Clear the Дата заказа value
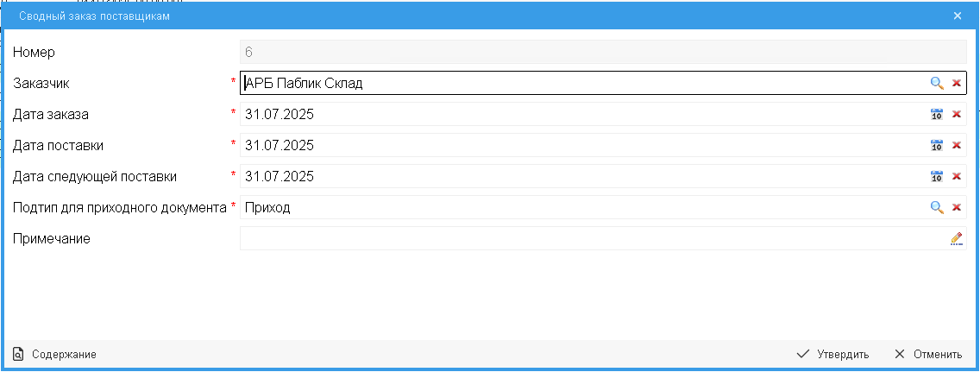Image resolution: width=980 pixels, height=372 pixels. point(956,114)
